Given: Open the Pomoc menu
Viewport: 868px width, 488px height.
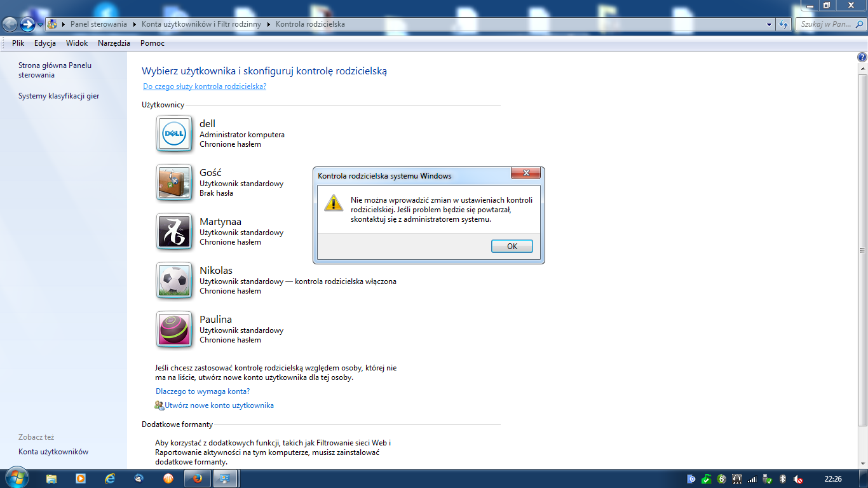Looking at the screenshot, I should click(x=153, y=43).
